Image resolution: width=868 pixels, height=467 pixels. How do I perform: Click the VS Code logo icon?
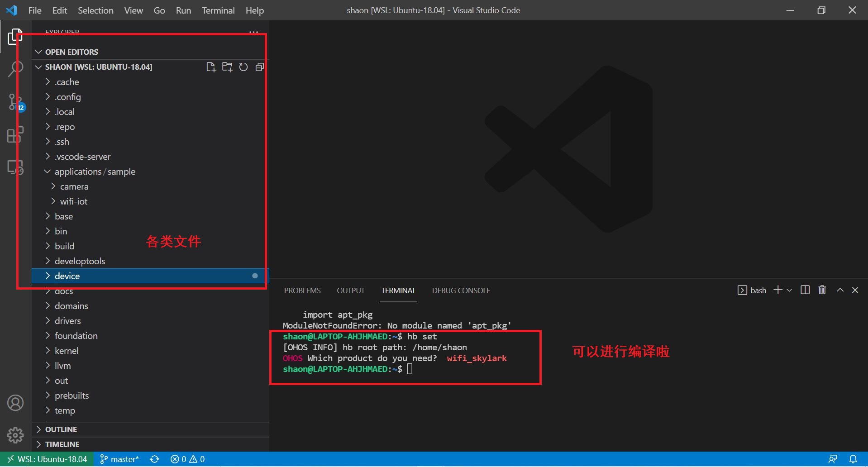tap(12, 10)
